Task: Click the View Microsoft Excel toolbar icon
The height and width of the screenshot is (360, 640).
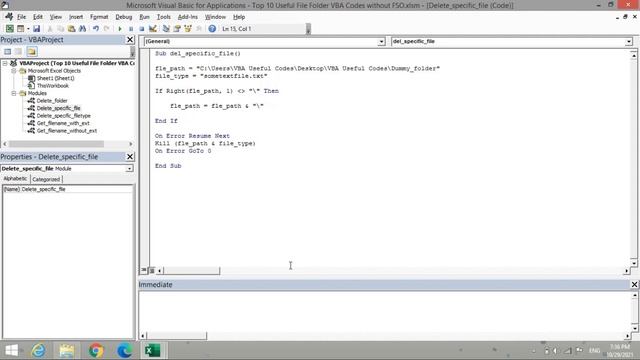Action: (9, 29)
